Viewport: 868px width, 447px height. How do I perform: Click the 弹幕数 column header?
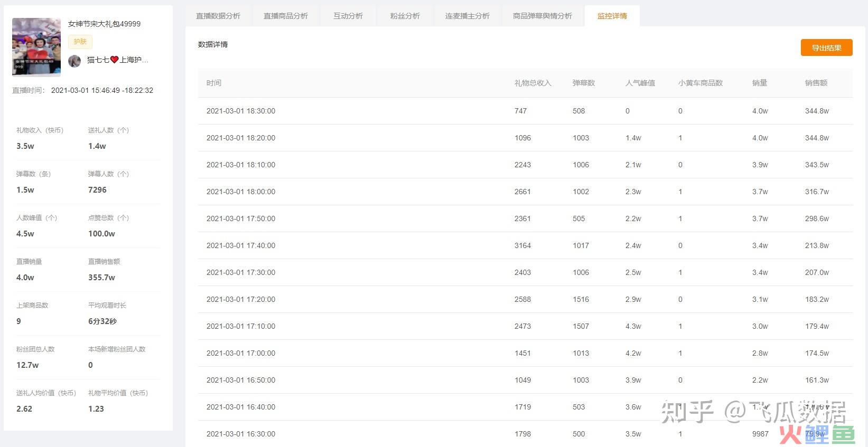coord(584,83)
